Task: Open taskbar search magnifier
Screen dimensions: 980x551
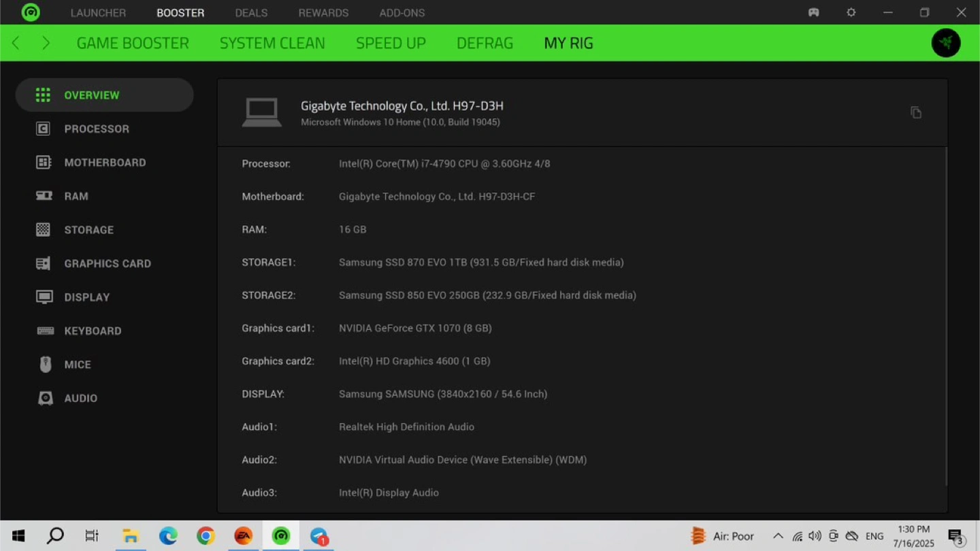Action: [x=55, y=536]
